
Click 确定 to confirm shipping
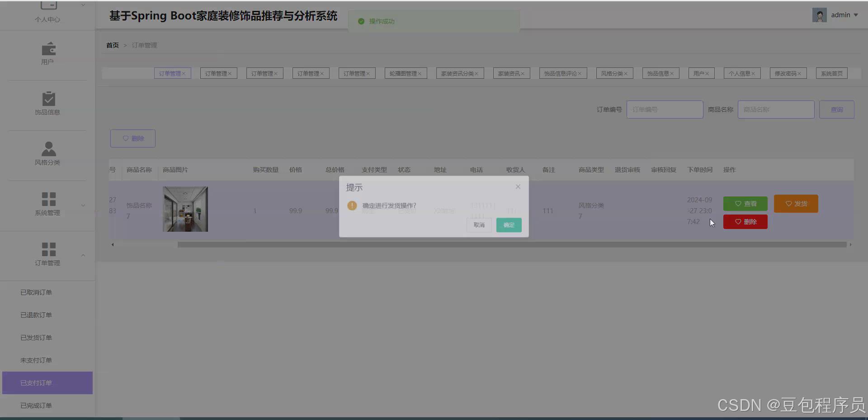click(x=508, y=225)
